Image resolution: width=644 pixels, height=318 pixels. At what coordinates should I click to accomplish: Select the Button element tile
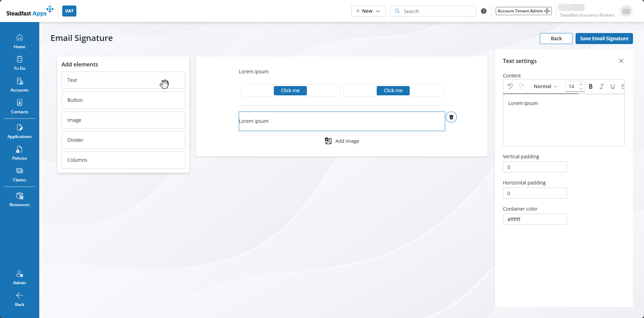[123, 100]
